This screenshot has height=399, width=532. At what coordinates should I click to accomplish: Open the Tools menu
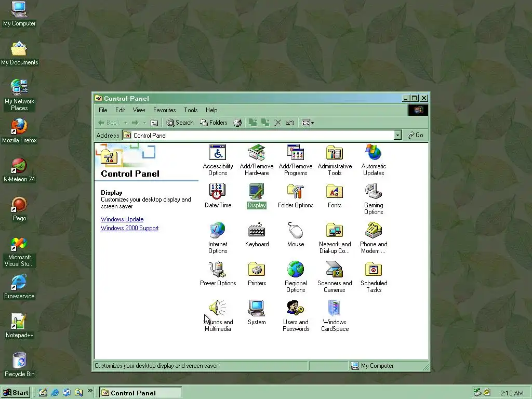pos(191,110)
